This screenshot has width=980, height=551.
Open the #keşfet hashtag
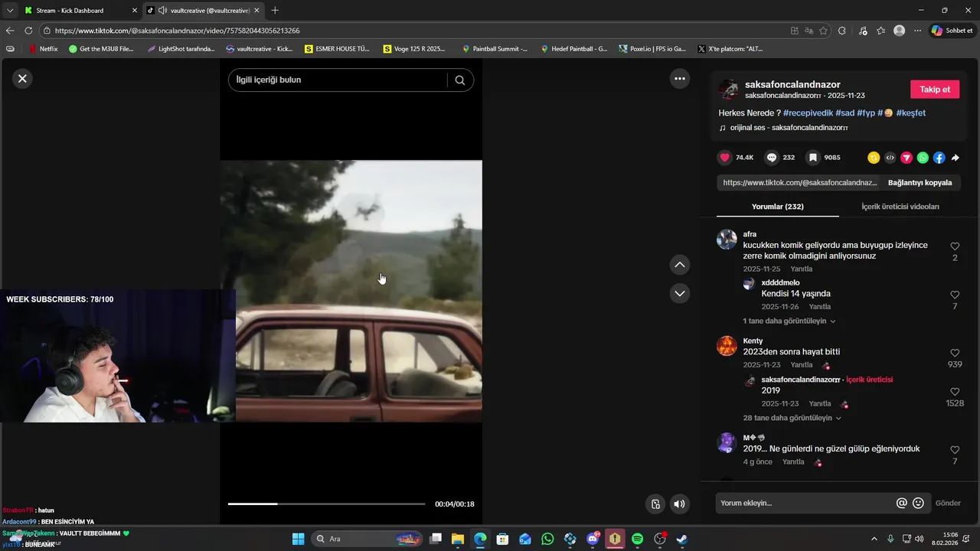click(910, 113)
